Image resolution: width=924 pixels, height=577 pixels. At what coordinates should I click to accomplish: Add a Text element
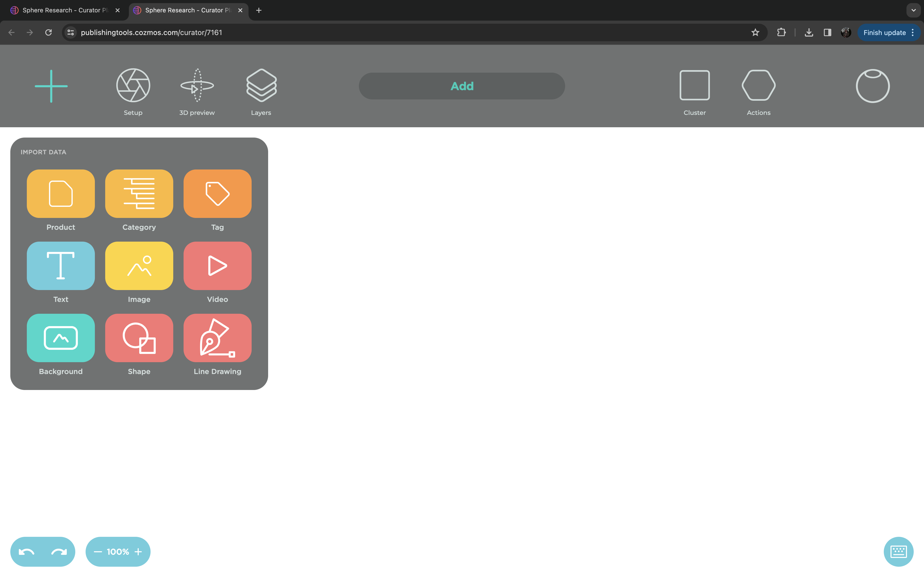61,266
